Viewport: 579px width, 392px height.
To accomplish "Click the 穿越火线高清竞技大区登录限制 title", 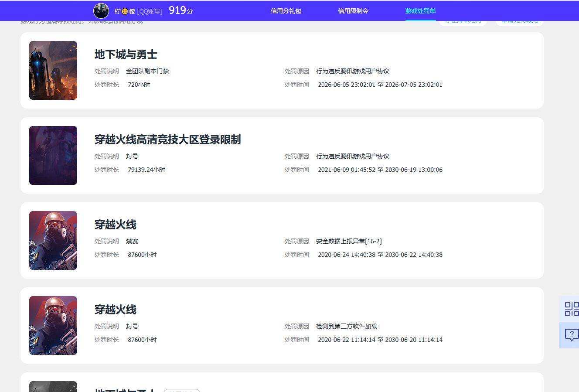I will (x=167, y=140).
